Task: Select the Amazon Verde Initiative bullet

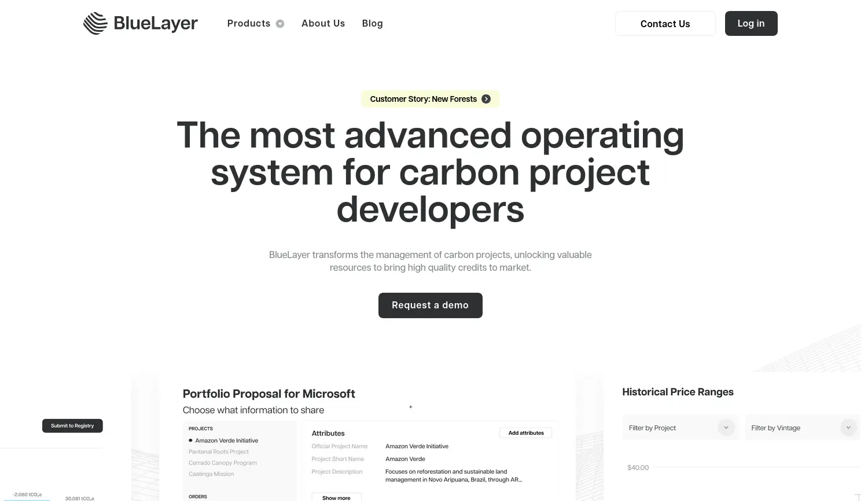Action: click(190, 440)
